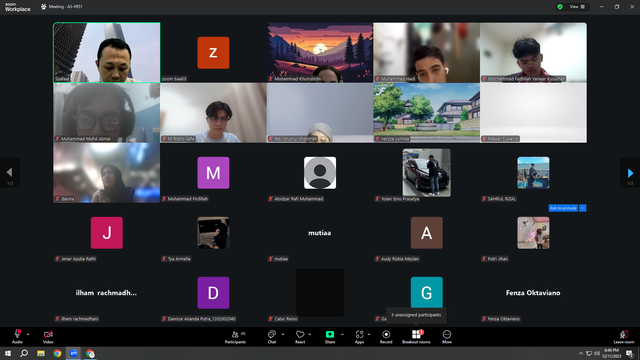Open File Explorer from taskbar
This screenshot has height=360, width=640.
pyautogui.click(x=41, y=353)
